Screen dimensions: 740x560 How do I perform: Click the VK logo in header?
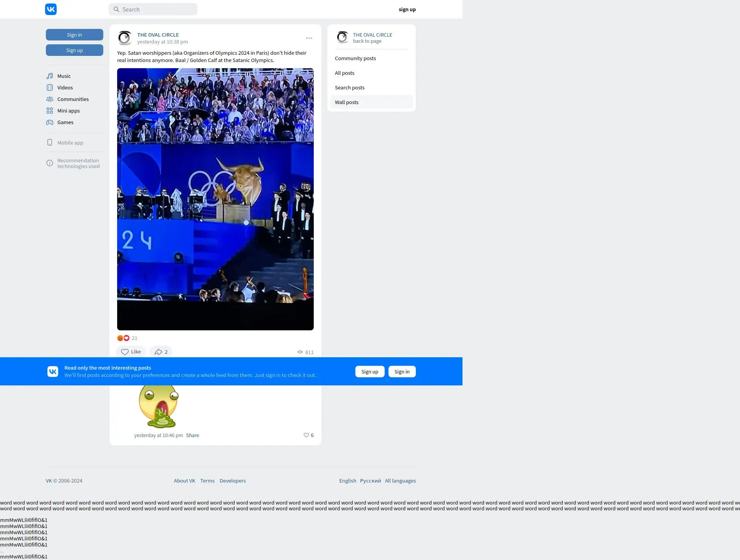point(51,9)
